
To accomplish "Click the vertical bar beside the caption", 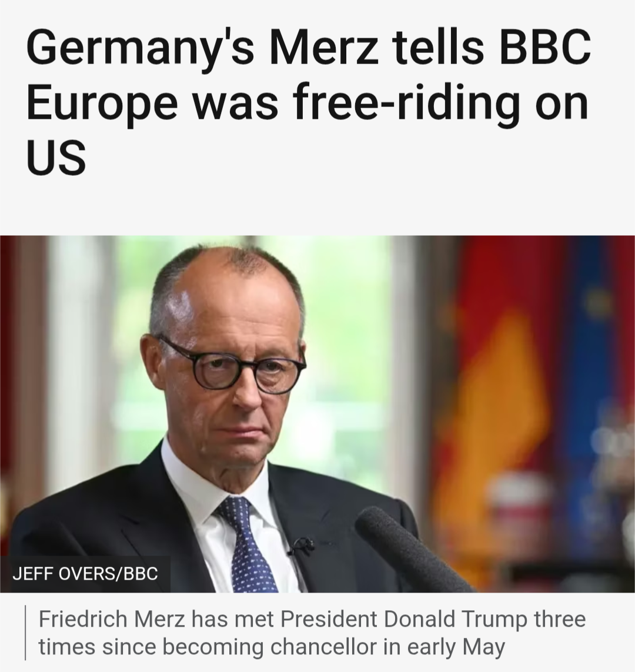I will point(25,633).
